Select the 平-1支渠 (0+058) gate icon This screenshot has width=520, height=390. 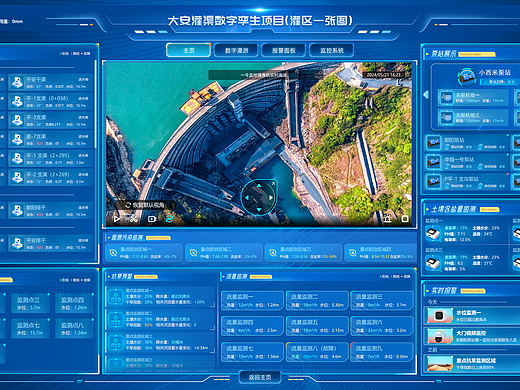(x=17, y=101)
